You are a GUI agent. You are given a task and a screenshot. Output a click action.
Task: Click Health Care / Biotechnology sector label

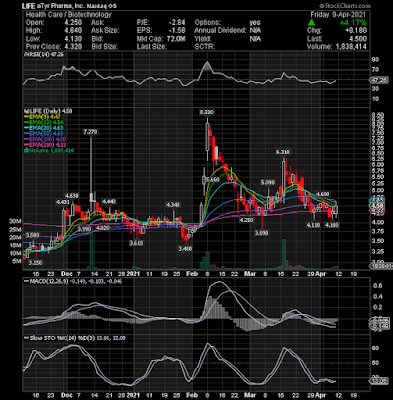[69, 15]
